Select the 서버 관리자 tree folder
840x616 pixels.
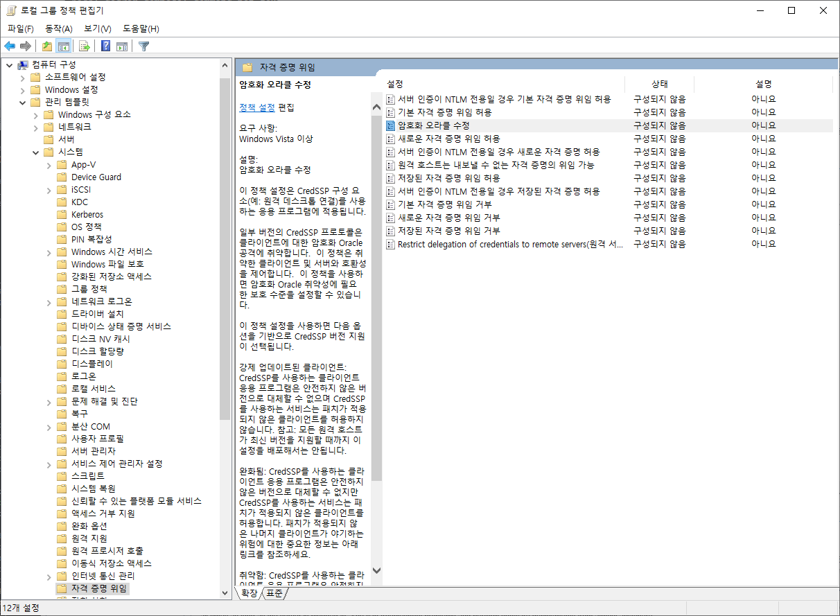pos(94,451)
